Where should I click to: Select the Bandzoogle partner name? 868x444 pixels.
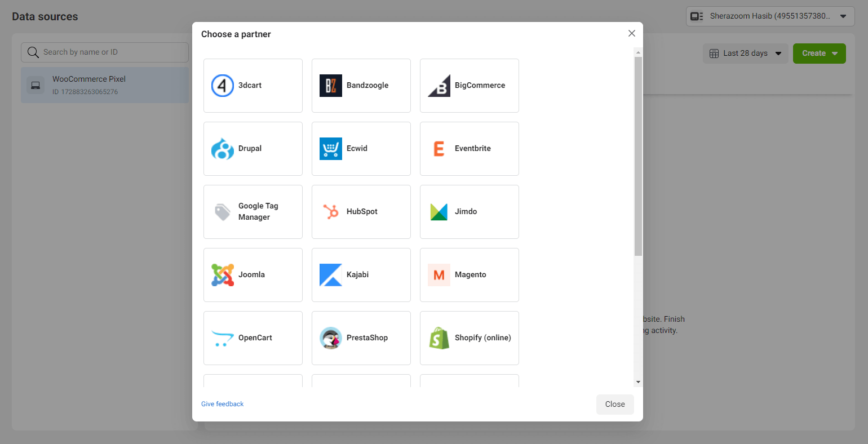(367, 86)
